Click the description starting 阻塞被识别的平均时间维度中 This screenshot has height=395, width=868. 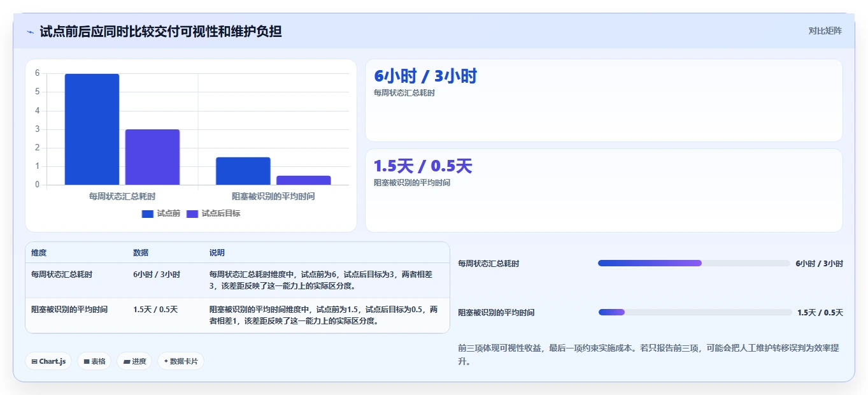(x=324, y=315)
